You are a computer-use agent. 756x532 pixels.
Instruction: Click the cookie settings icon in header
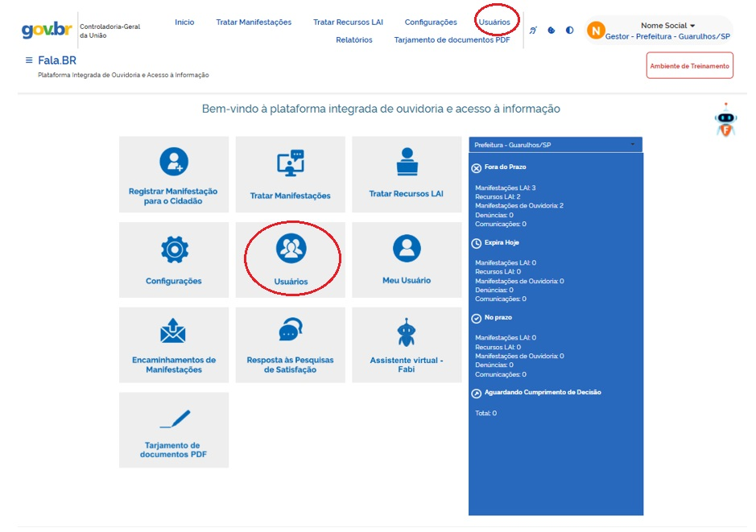coord(552,31)
